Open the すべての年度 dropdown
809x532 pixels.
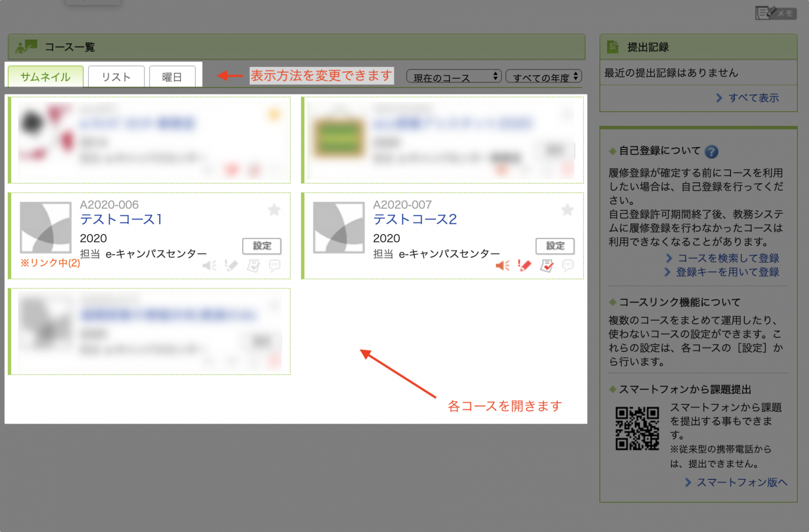tap(544, 76)
